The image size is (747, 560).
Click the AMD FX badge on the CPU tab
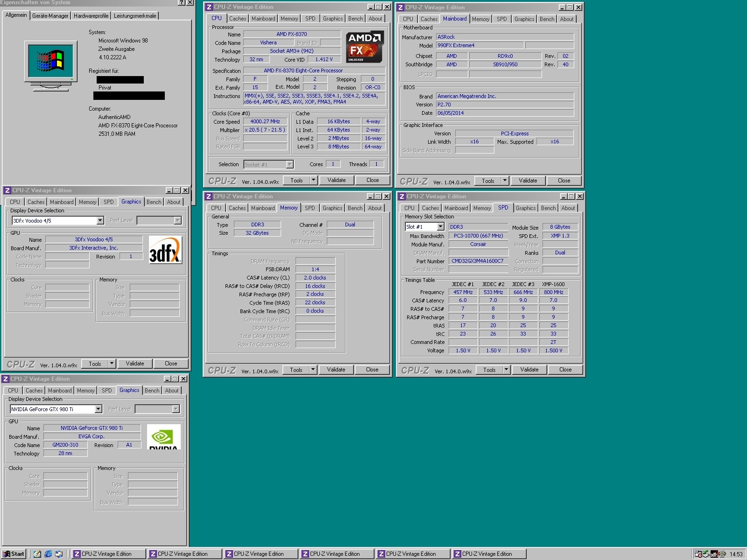click(x=365, y=47)
